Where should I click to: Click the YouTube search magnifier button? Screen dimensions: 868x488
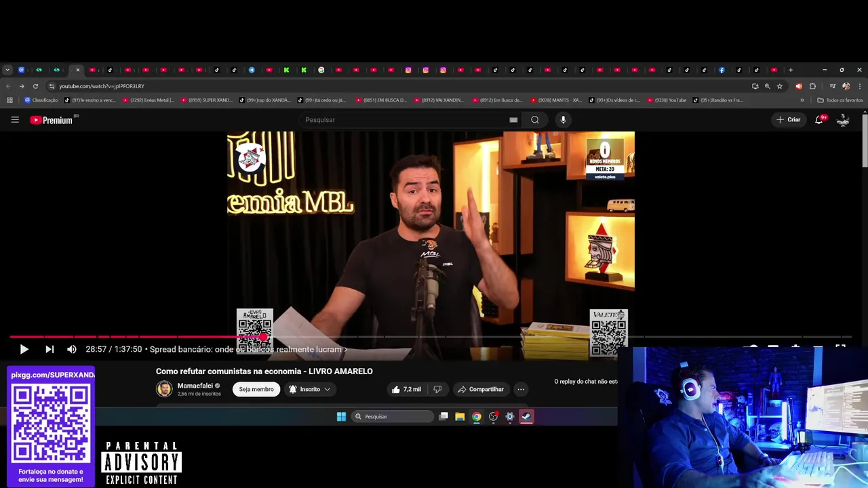point(535,120)
